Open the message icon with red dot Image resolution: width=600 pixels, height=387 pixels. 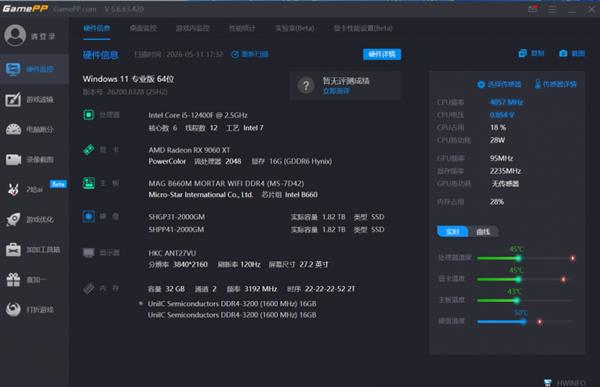point(533,9)
